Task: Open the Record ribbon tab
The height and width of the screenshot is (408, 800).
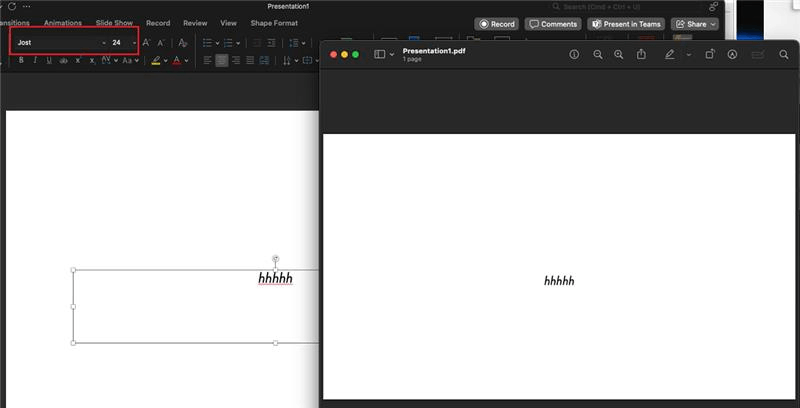Action: 158,23
